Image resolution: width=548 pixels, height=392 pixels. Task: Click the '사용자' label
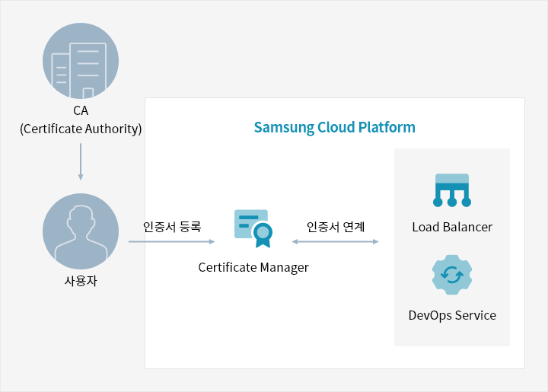click(81, 281)
